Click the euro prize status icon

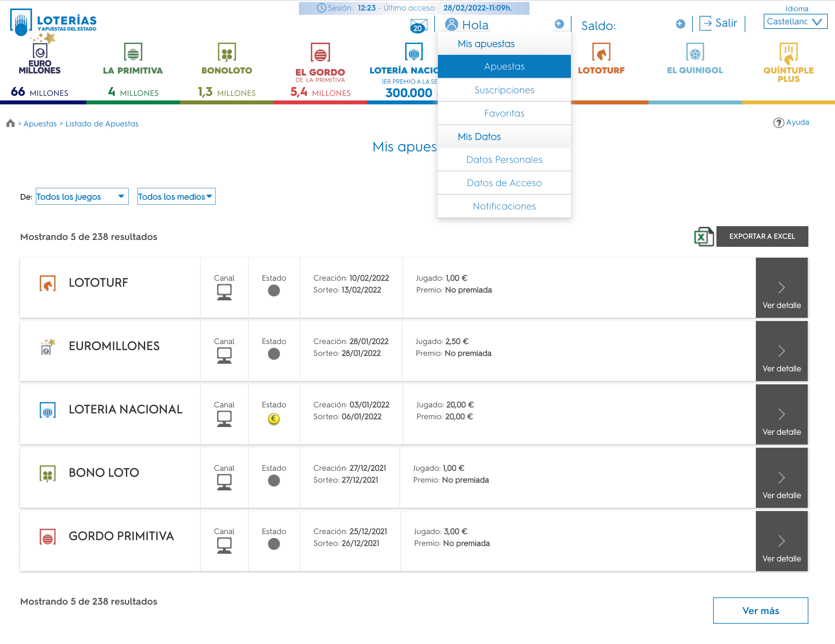tap(274, 419)
